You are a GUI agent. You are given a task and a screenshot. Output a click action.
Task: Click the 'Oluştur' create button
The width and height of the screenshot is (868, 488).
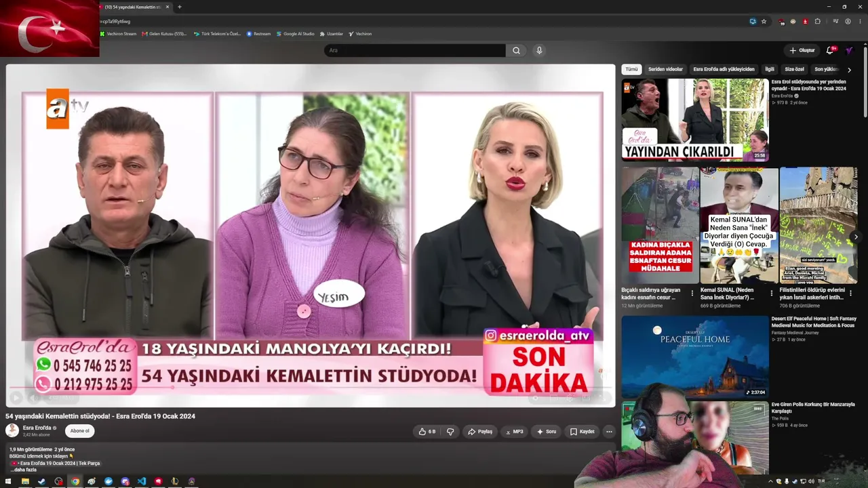click(802, 50)
